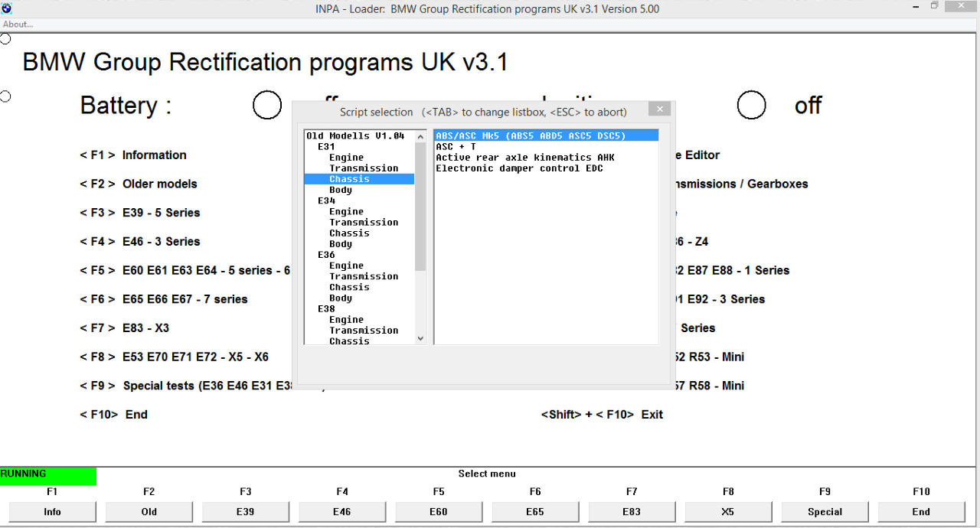The height and width of the screenshot is (528, 980).
Task: Click the BMW logo icon in title bar
Action: pos(7,8)
